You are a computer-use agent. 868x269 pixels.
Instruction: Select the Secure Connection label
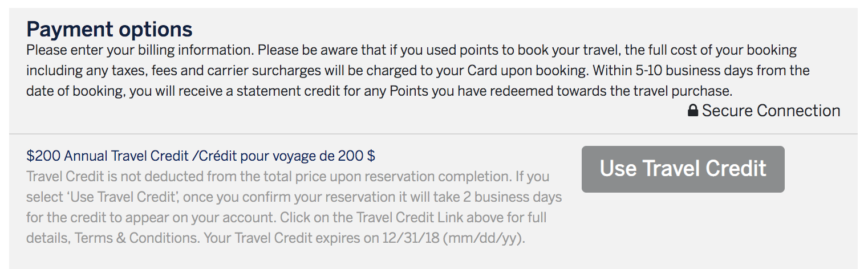[x=771, y=111]
